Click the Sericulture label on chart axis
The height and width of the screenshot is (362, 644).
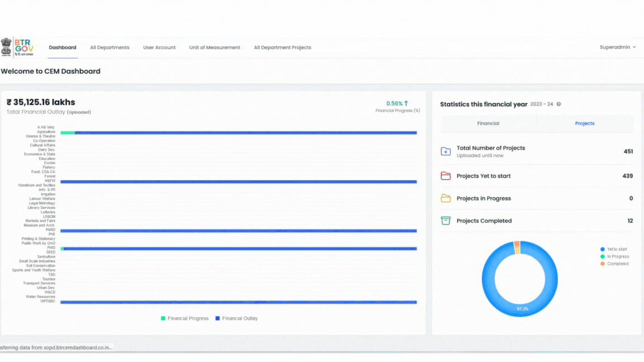pyautogui.click(x=46, y=257)
